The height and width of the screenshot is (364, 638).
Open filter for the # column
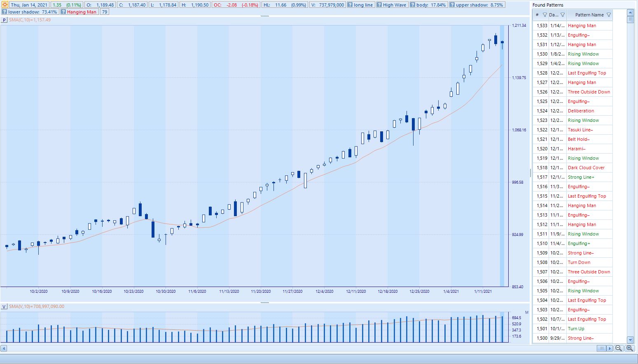click(545, 15)
